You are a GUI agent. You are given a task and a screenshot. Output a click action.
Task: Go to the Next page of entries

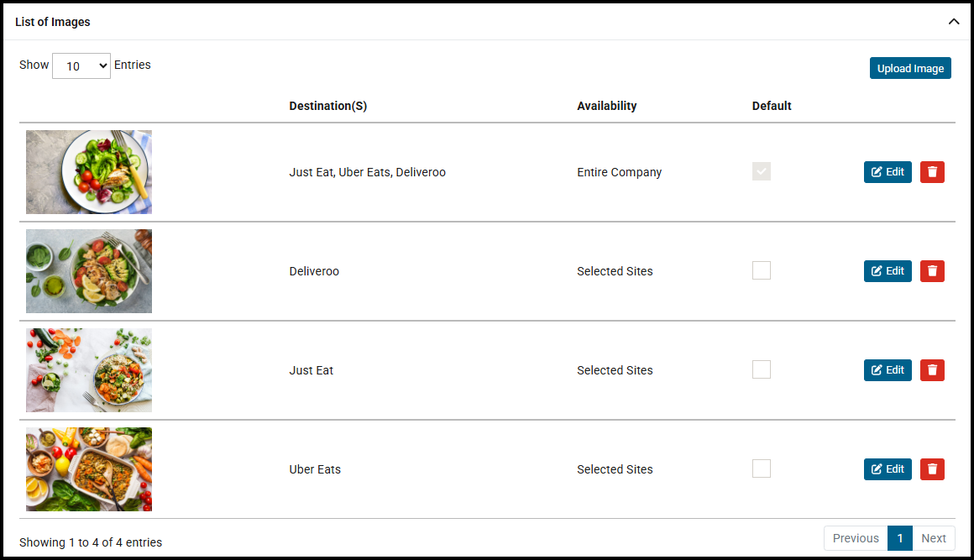click(x=934, y=538)
